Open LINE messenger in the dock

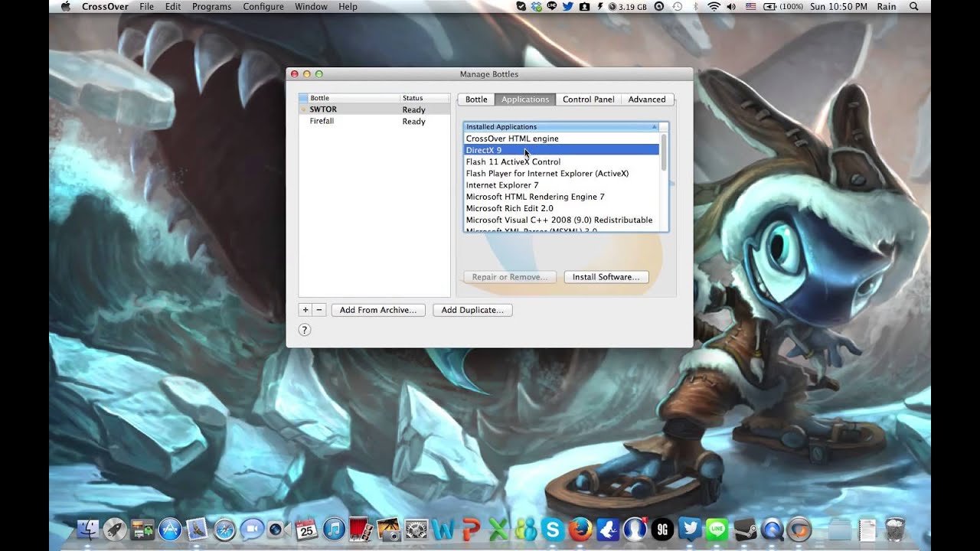(x=717, y=529)
